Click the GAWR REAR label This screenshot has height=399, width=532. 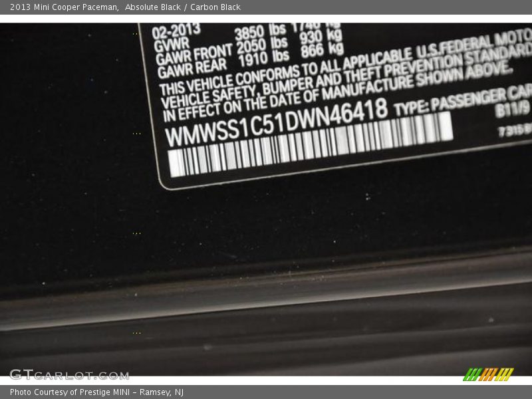pos(191,66)
